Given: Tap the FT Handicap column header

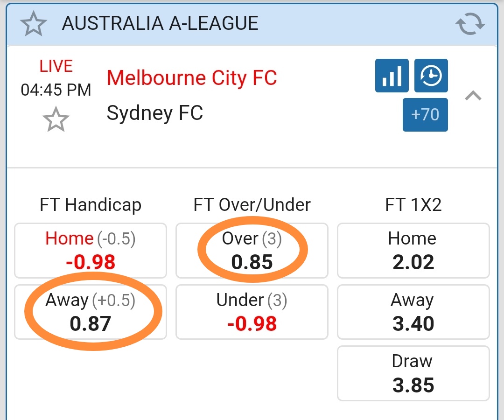Looking at the screenshot, I should click(91, 205).
